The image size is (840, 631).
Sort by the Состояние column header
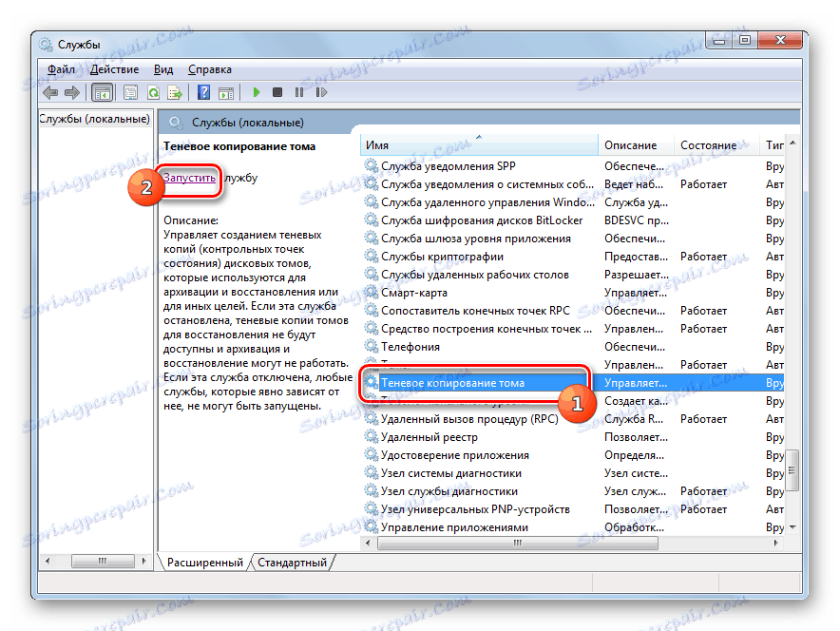(716, 145)
